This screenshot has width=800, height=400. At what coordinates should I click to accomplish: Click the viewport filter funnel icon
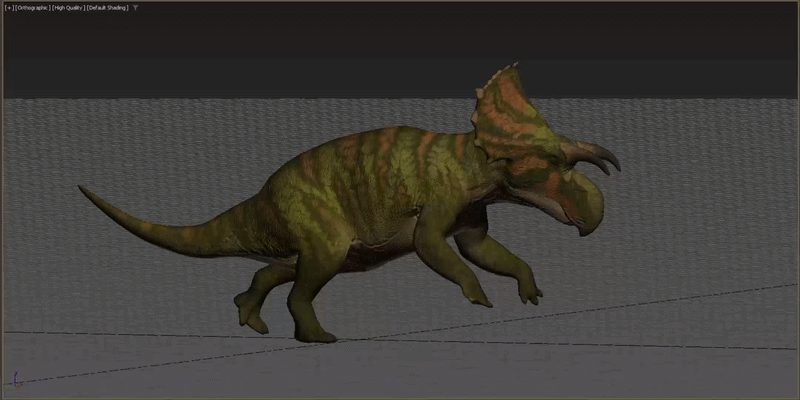click(135, 8)
